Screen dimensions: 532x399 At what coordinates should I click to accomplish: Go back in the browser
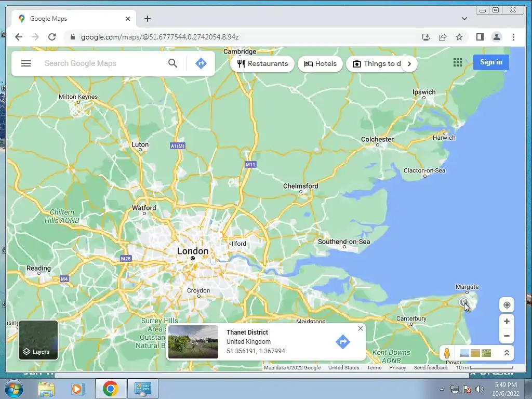click(19, 37)
